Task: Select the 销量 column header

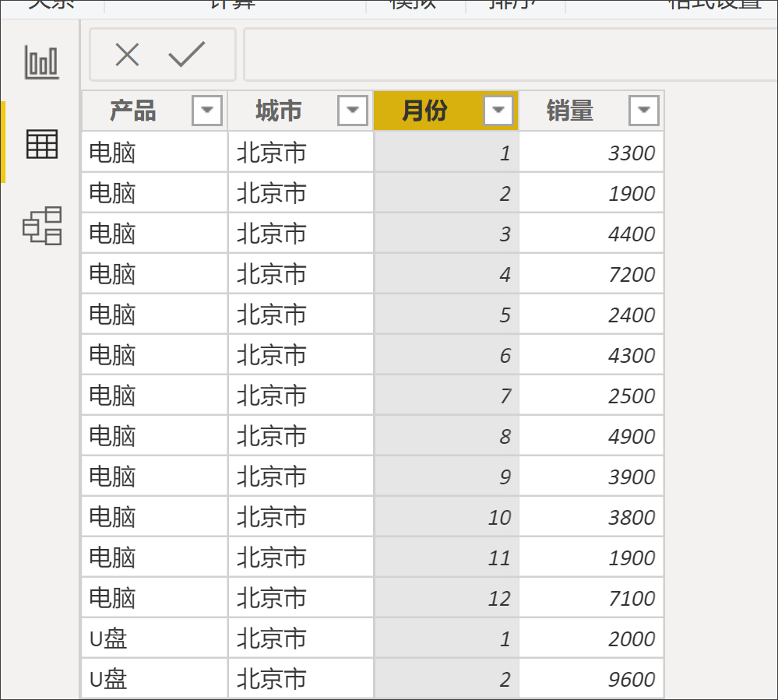Action: pos(570,111)
